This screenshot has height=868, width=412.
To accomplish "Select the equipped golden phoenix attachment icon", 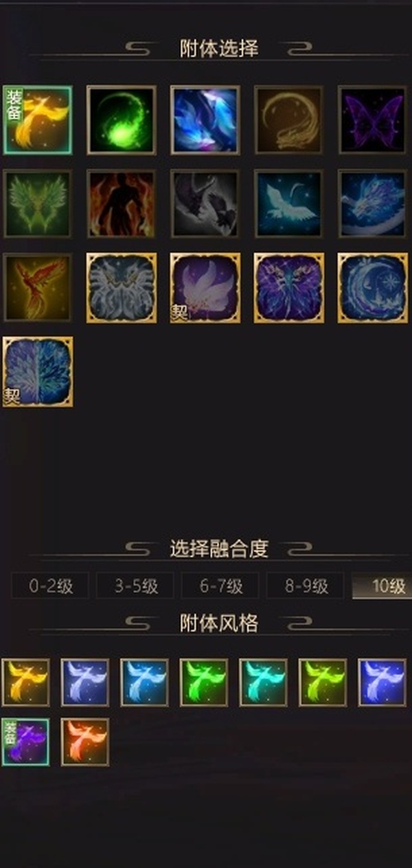I will 38,120.
